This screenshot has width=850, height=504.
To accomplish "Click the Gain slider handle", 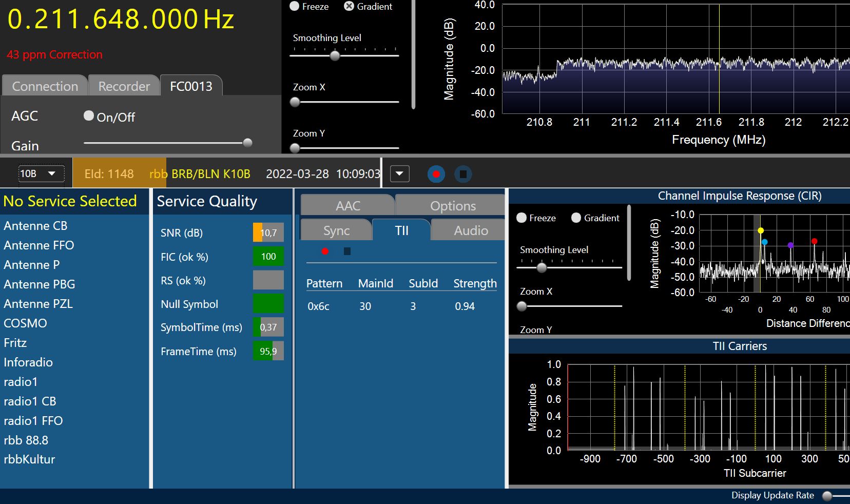I will [x=247, y=143].
